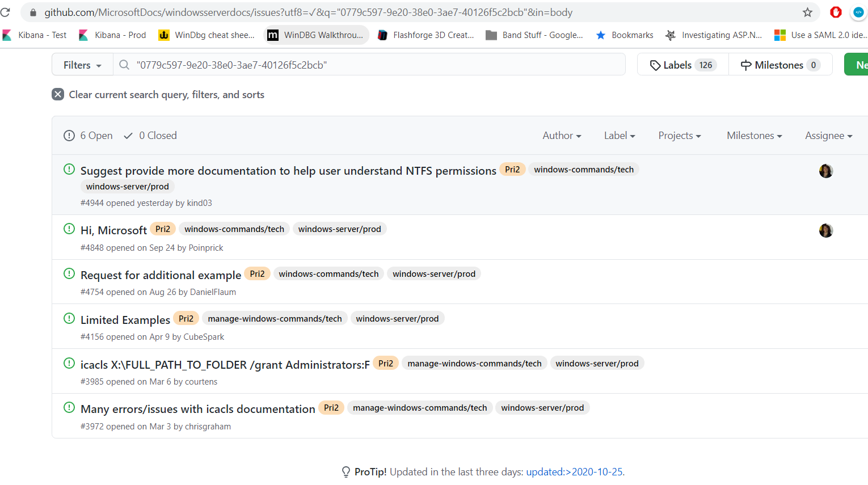
Task: Click the tag icon on the Labels button
Action: click(655, 64)
